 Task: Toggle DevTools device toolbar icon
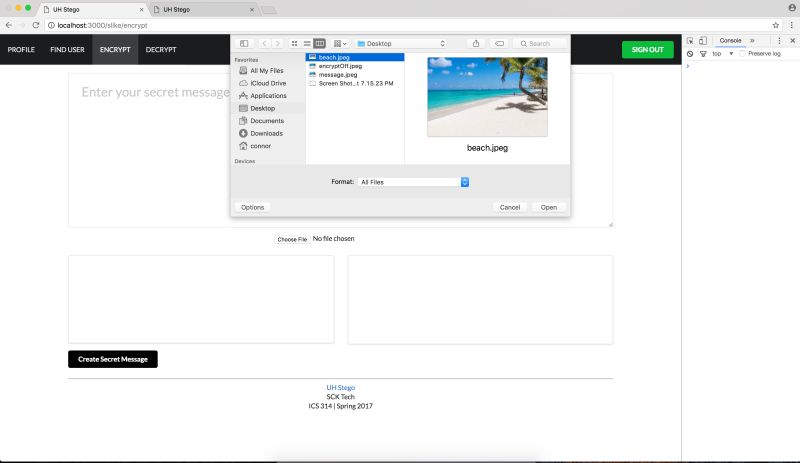tap(703, 41)
